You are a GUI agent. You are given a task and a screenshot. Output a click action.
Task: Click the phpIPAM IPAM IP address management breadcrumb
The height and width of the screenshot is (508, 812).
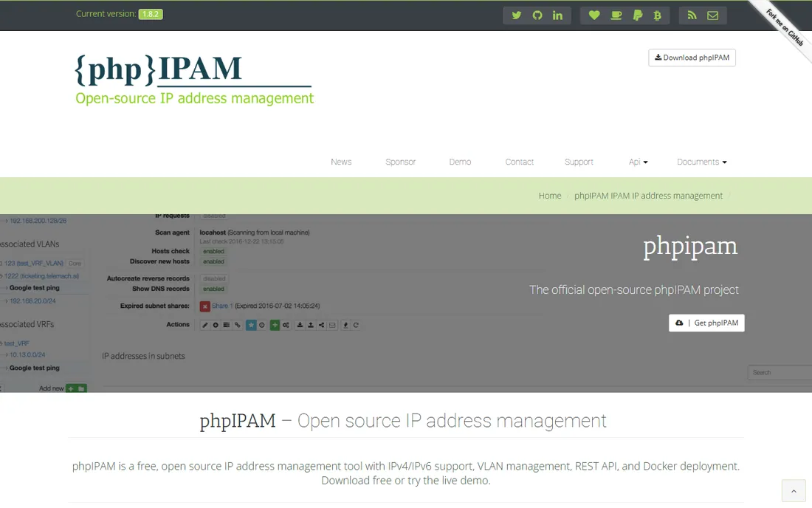[x=648, y=195]
